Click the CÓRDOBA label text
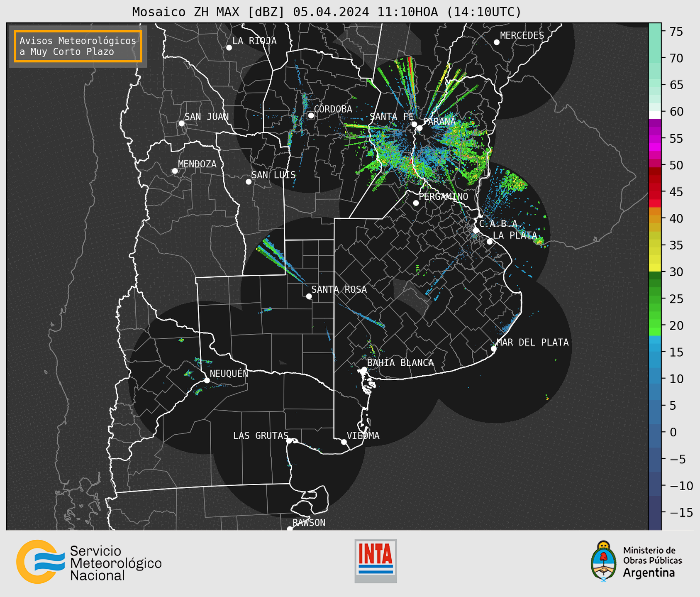 click(x=333, y=109)
